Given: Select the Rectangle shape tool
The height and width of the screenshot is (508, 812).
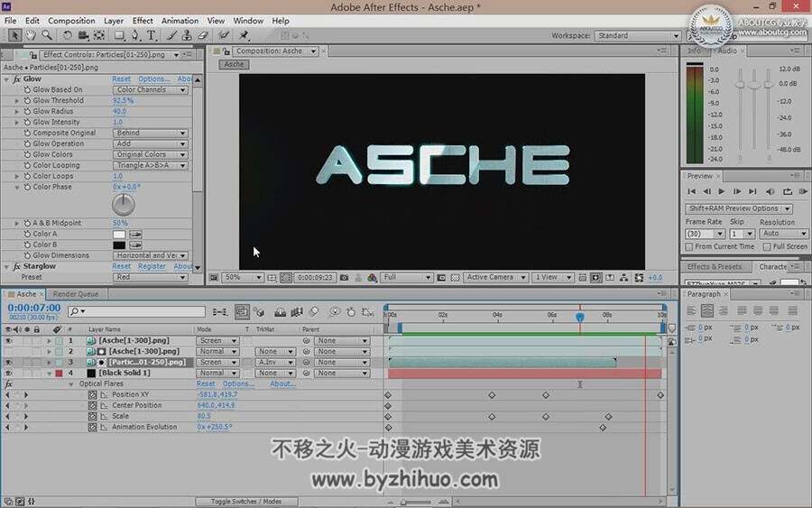Looking at the screenshot, I should (x=119, y=35).
